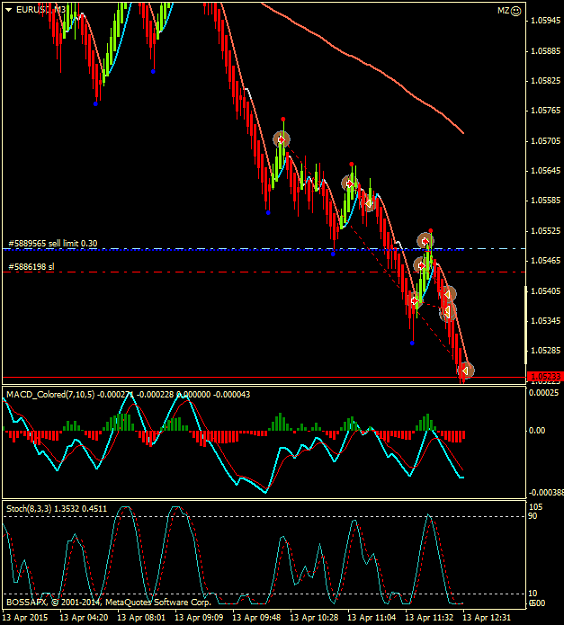564x625 pixels.
Task: Click the 13 Apr 11:32 time label
Action: (429, 618)
